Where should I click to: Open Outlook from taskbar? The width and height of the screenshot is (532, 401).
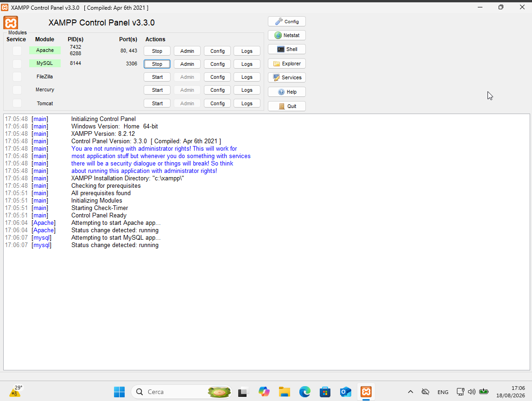coord(345,392)
